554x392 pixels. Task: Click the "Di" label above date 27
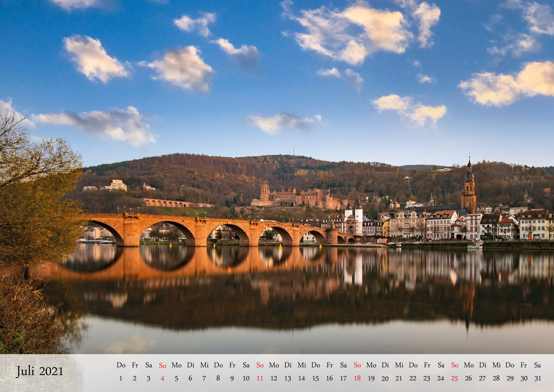click(482, 365)
